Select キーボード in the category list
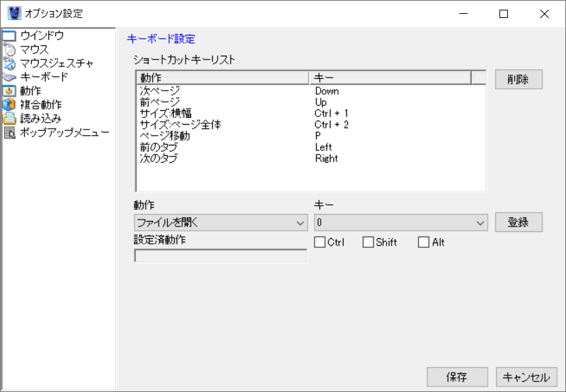This screenshot has height=392, width=566. click(44, 77)
